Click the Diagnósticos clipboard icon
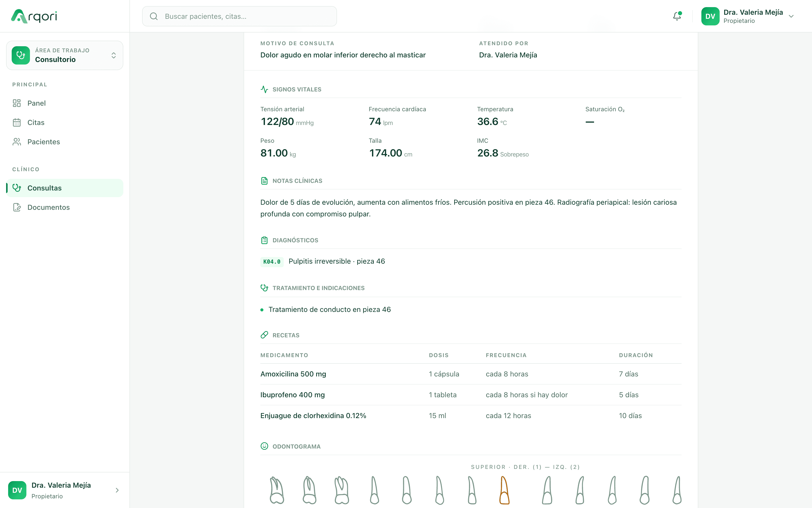Viewport: 812px width, 508px height. click(264, 240)
